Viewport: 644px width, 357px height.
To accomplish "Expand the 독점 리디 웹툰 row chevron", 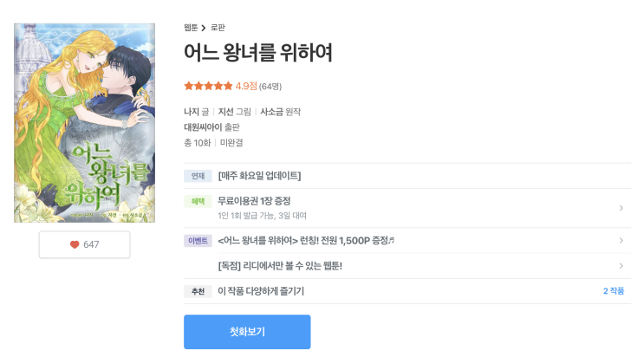I will click(x=621, y=265).
